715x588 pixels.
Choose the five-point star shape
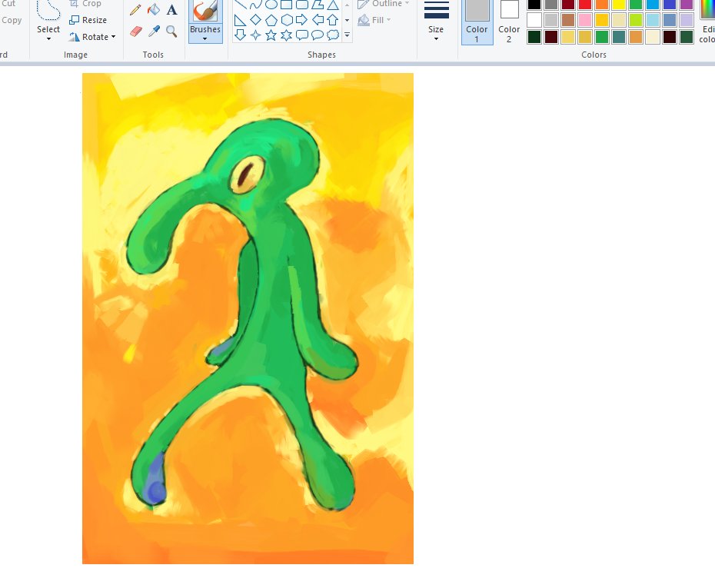(x=271, y=35)
